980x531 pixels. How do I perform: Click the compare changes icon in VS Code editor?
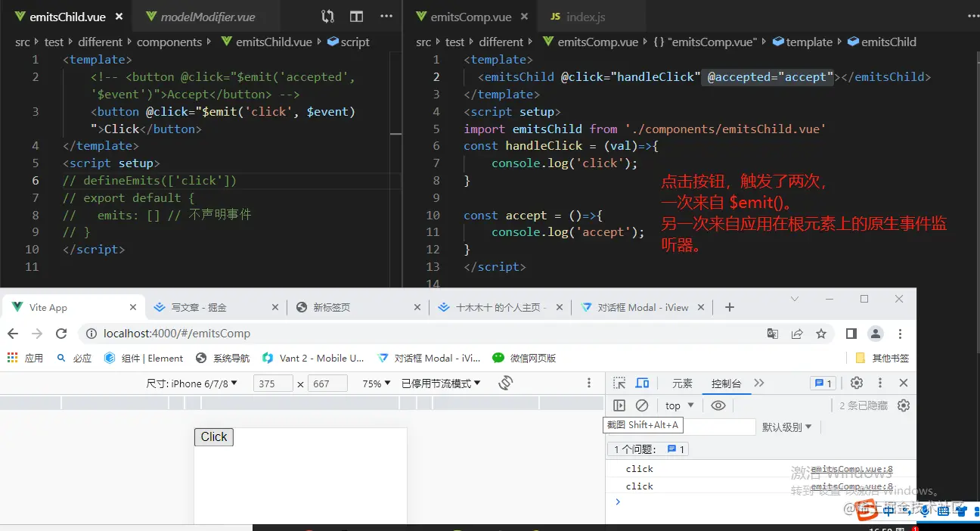coord(327,17)
